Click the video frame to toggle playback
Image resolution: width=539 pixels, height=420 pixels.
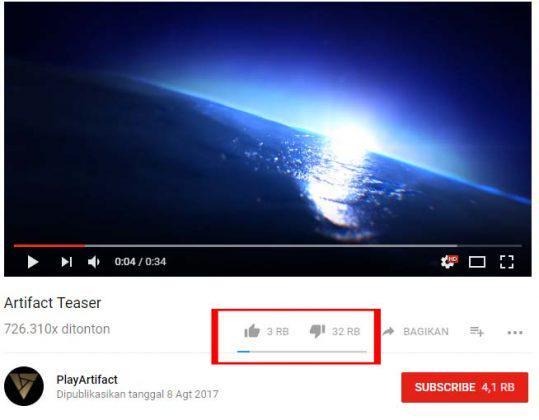click(x=267, y=122)
